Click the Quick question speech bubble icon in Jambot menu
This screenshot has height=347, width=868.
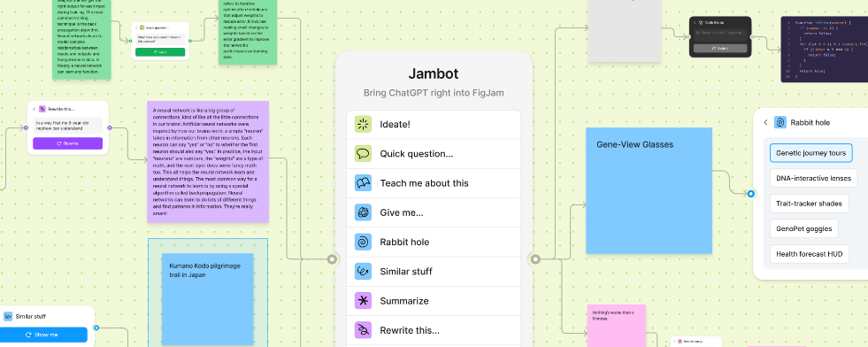pyautogui.click(x=363, y=154)
